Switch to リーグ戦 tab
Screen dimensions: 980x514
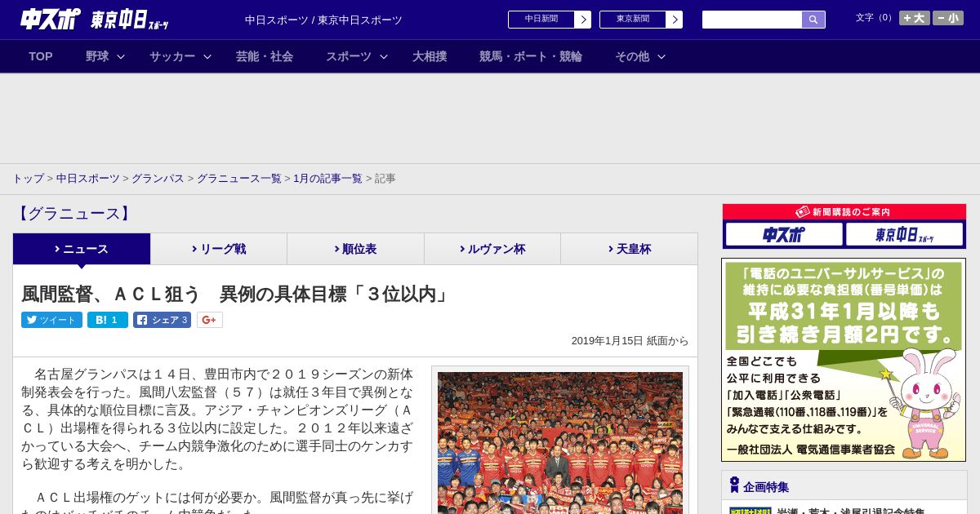pyautogui.click(x=219, y=249)
